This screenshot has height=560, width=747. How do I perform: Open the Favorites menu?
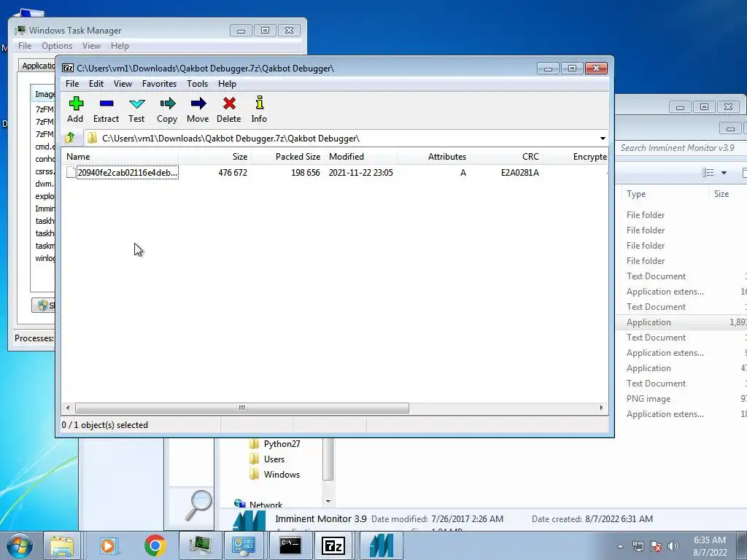tap(159, 83)
